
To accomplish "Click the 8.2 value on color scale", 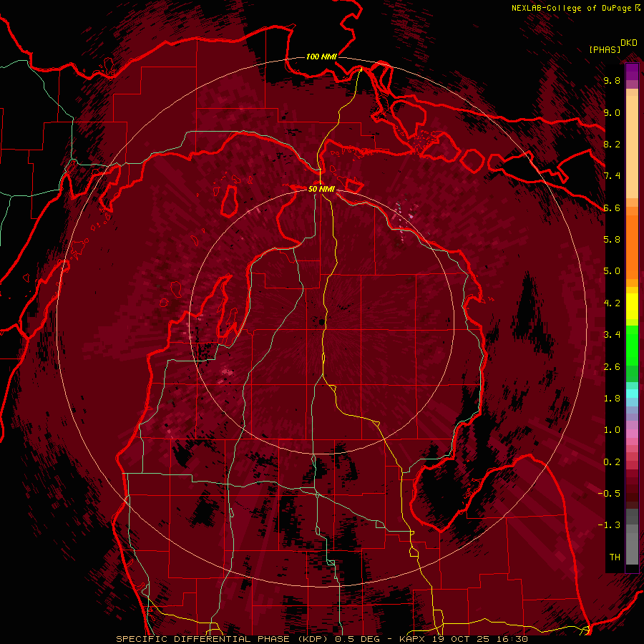I will click(x=612, y=144).
